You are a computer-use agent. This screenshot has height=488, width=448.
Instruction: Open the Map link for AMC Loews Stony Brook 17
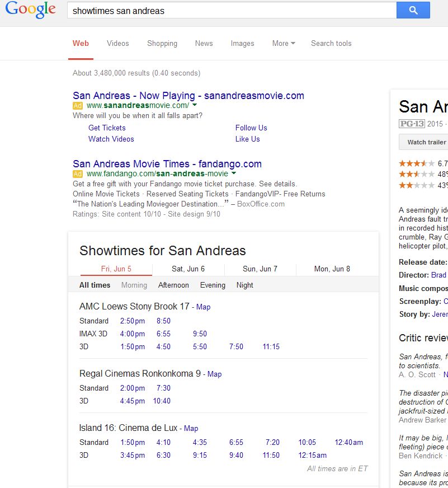(x=203, y=307)
